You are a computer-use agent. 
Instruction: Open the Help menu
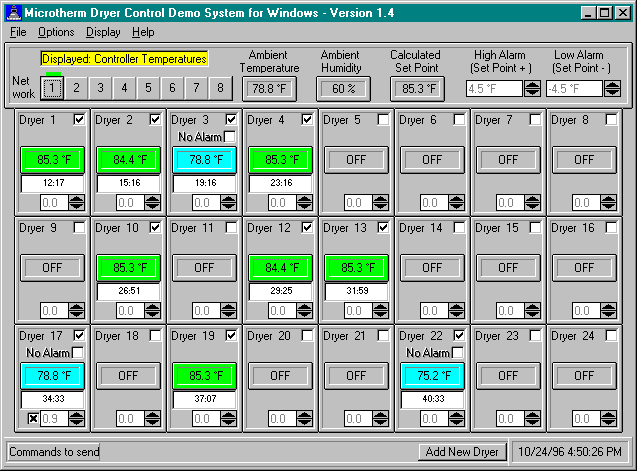point(143,32)
